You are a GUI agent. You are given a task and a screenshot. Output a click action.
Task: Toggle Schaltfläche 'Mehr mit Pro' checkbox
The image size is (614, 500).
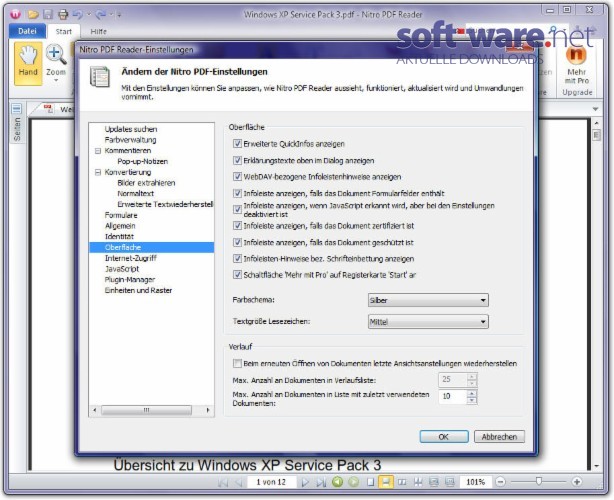point(237,275)
